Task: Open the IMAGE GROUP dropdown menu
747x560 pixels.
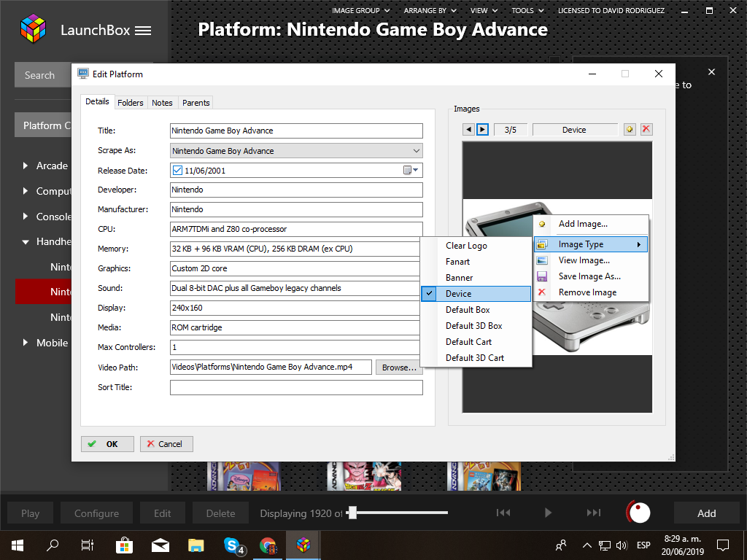Action: [360, 10]
